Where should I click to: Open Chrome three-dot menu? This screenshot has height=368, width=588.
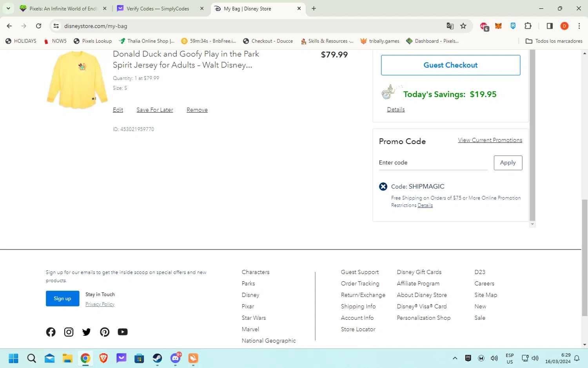point(579,26)
